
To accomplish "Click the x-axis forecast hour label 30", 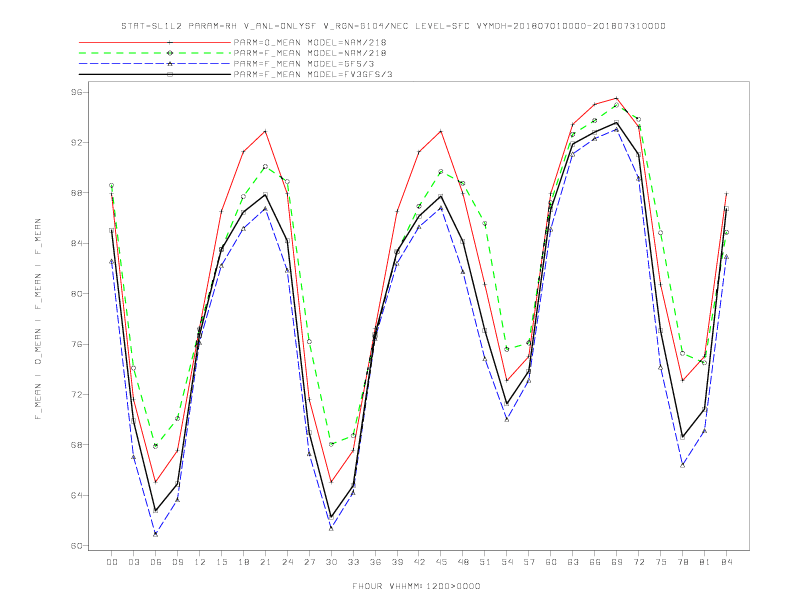I will click(x=331, y=562).
